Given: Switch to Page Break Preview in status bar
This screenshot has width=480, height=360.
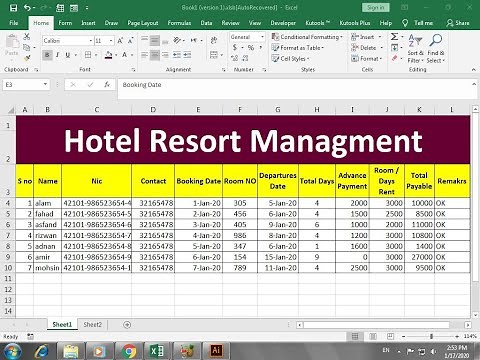Looking at the screenshot, I should coord(391,336).
